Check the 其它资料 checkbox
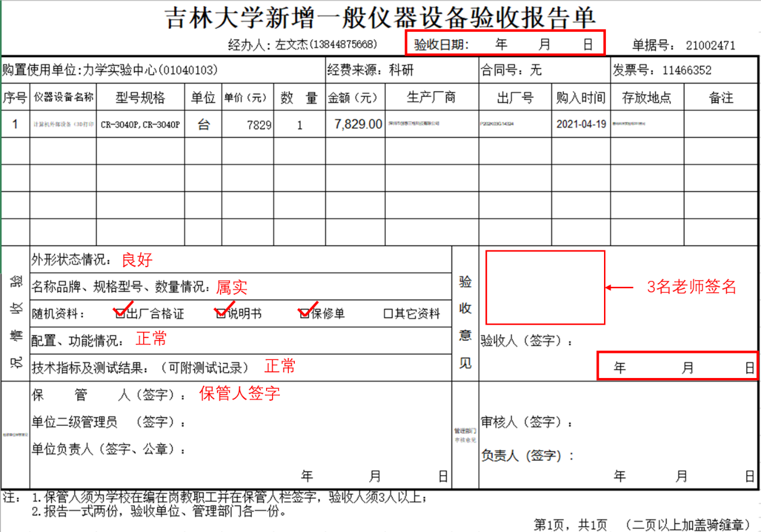Screen dimensions: 761x532 click(388, 314)
